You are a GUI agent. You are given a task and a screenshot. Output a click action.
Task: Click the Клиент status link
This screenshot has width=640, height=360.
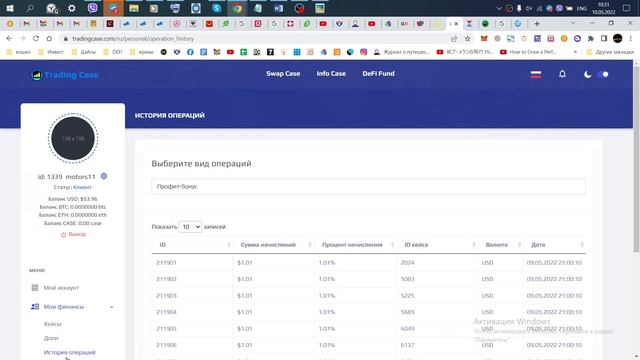pos(82,187)
